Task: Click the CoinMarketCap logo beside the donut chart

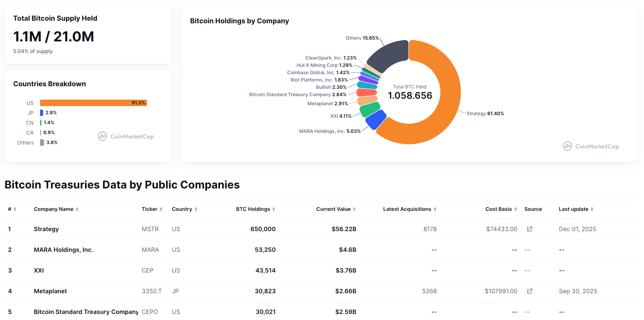Action: (591, 146)
